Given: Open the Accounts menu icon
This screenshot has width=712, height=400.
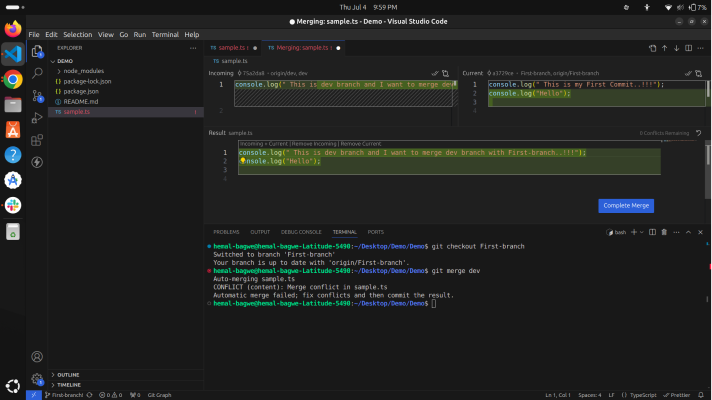Looking at the screenshot, I should coord(37,357).
